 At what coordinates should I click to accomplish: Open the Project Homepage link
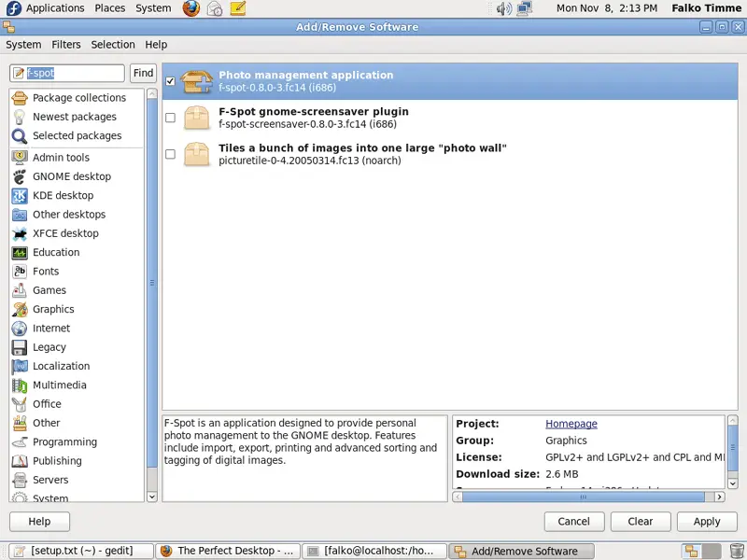[571, 424]
